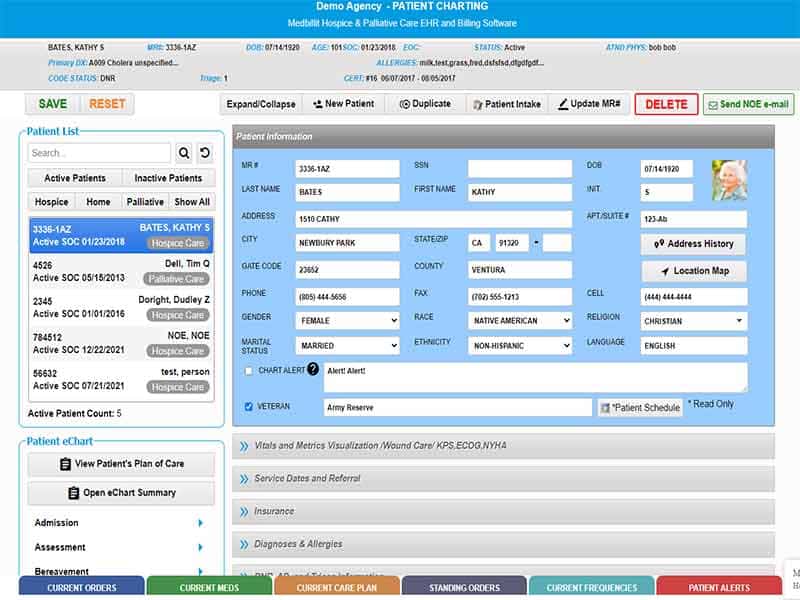The image size is (800, 600).
Task: Expand the Admission eChart menu arrow
Action: 201,523
